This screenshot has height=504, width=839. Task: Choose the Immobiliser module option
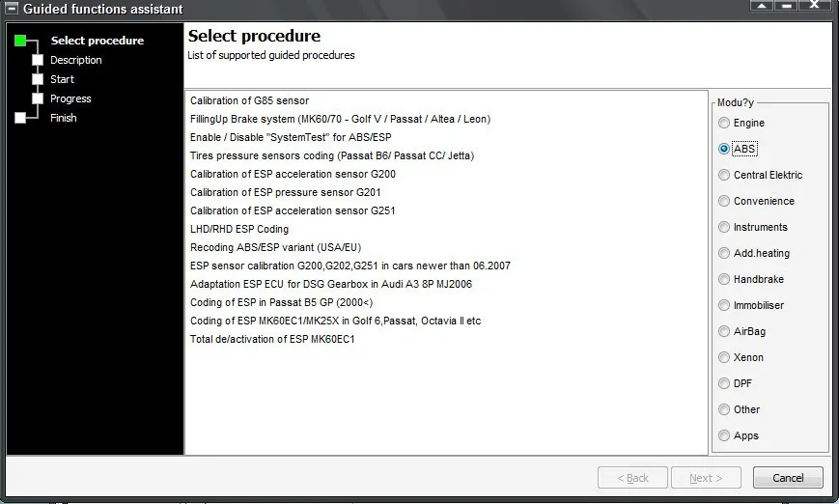(x=724, y=305)
